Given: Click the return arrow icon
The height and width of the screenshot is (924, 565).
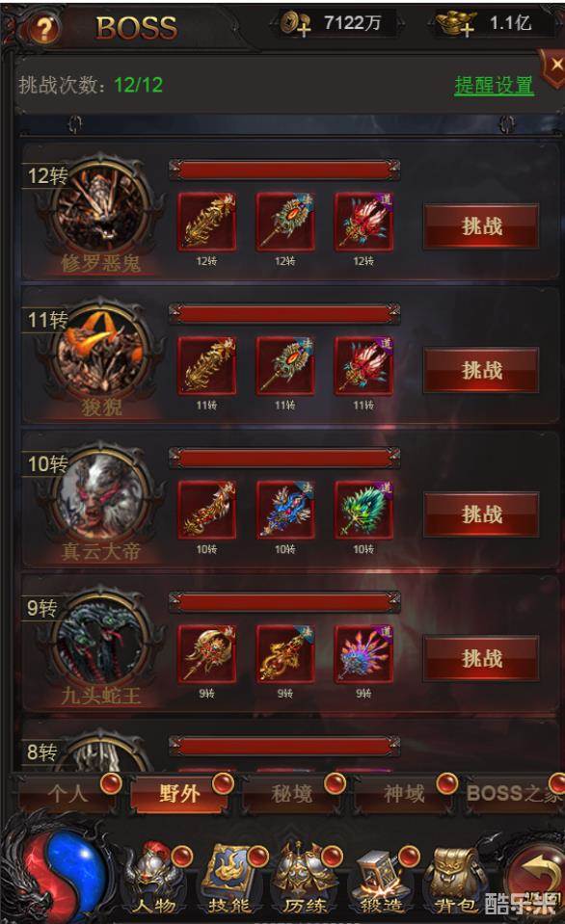Looking at the screenshot, I should pos(535,873).
